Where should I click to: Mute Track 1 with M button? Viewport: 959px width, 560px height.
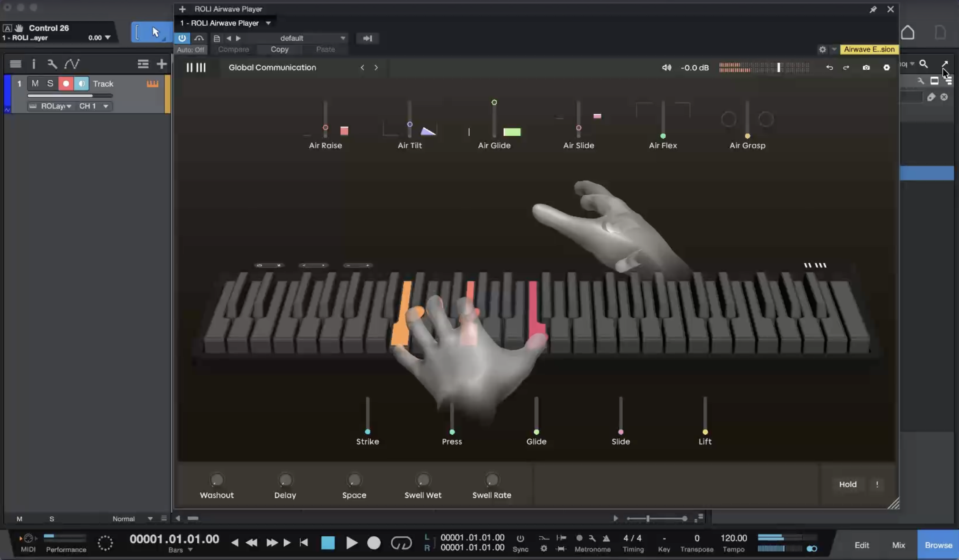pyautogui.click(x=35, y=83)
